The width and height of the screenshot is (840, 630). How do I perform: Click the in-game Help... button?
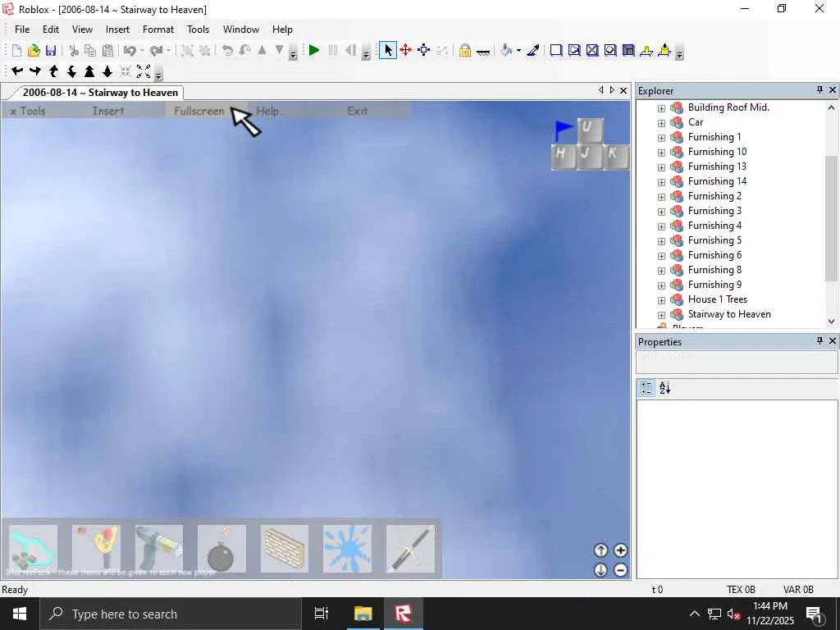pos(269,111)
